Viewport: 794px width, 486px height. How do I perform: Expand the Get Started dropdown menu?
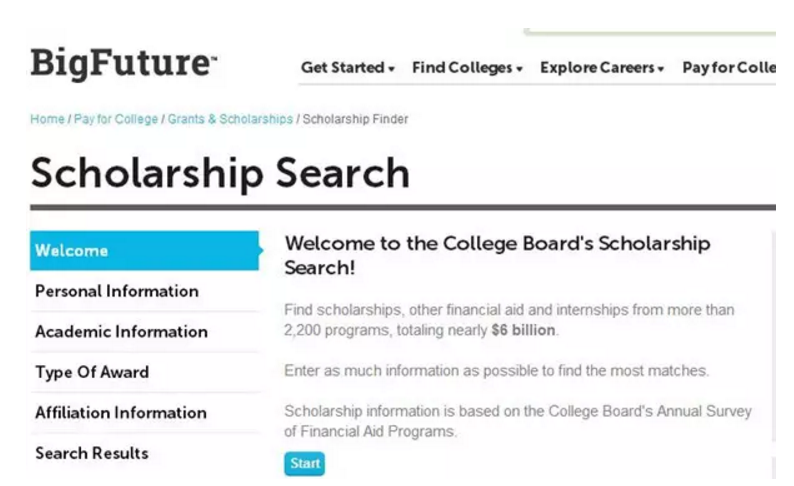pos(347,68)
